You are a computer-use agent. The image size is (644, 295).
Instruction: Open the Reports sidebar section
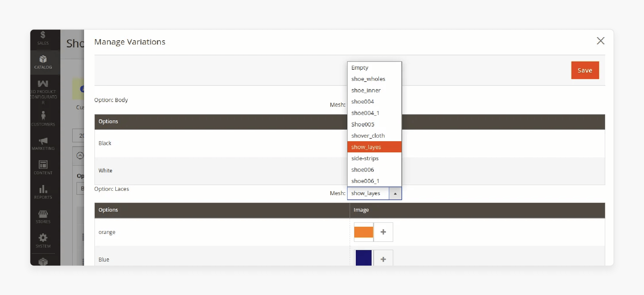click(x=43, y=192)
